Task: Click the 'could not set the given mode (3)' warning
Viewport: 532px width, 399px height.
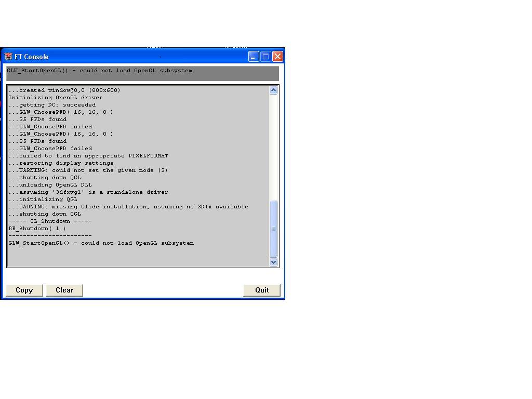Action: pos(88,170)
